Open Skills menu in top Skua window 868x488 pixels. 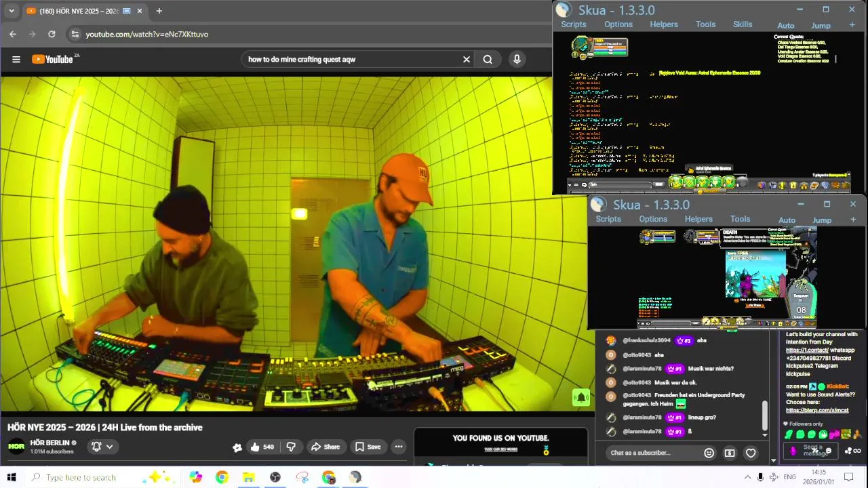point(743,24)
